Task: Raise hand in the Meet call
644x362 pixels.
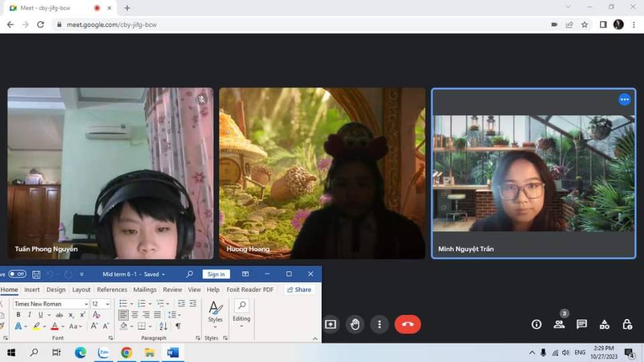Action: [x=355, y=324]
